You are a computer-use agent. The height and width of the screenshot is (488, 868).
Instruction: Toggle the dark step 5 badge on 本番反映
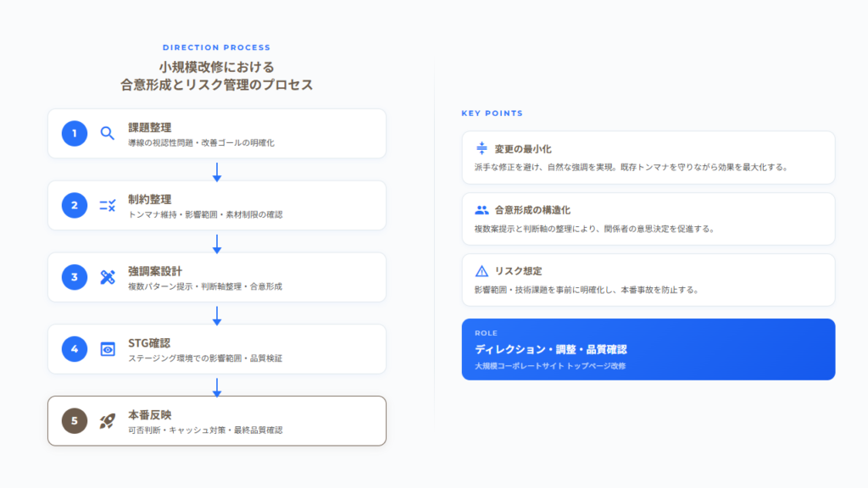point(74,421)
